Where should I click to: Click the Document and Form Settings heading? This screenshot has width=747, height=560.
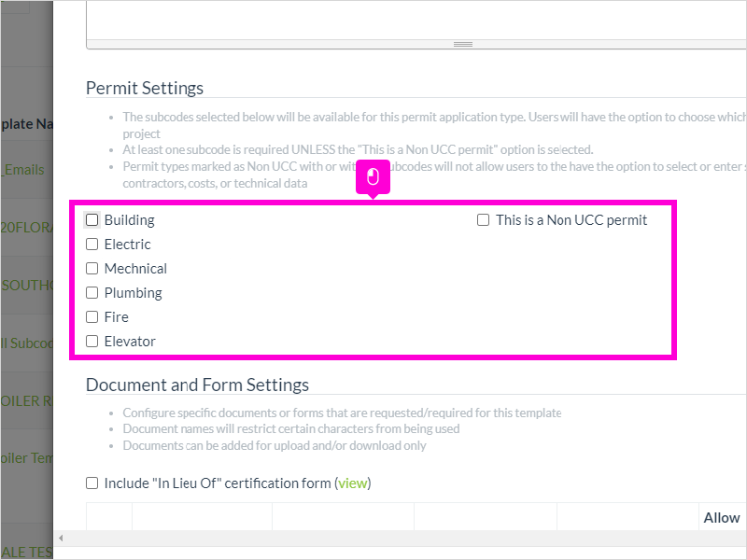click(197, 385)
